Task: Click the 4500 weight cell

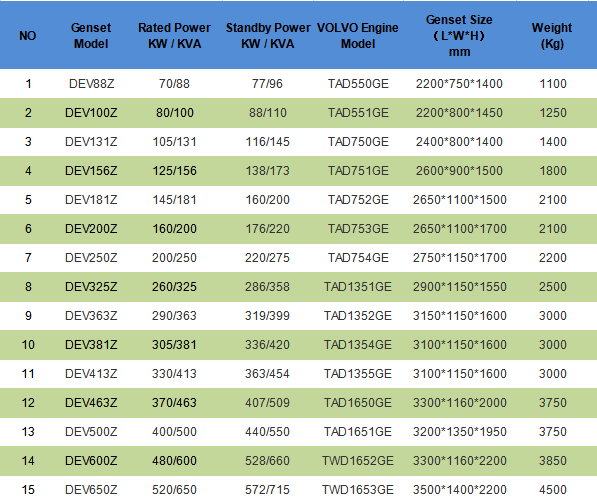Action: pyautogui.click(x=553, y=489)
